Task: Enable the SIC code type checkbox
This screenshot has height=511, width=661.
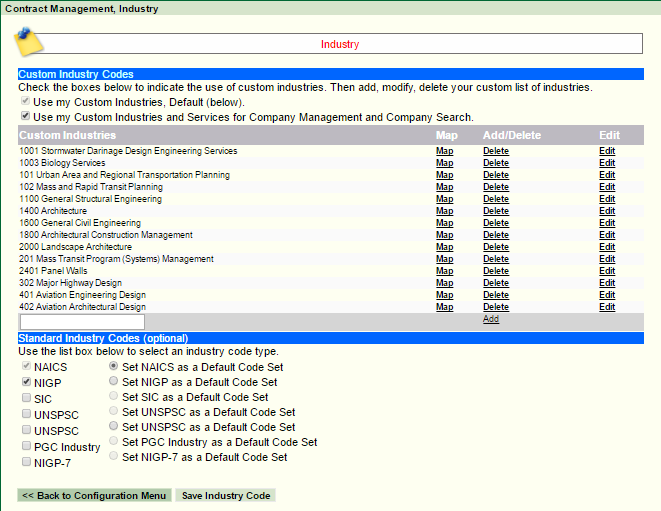Action: pyautogui.click(x=25, y=398)
